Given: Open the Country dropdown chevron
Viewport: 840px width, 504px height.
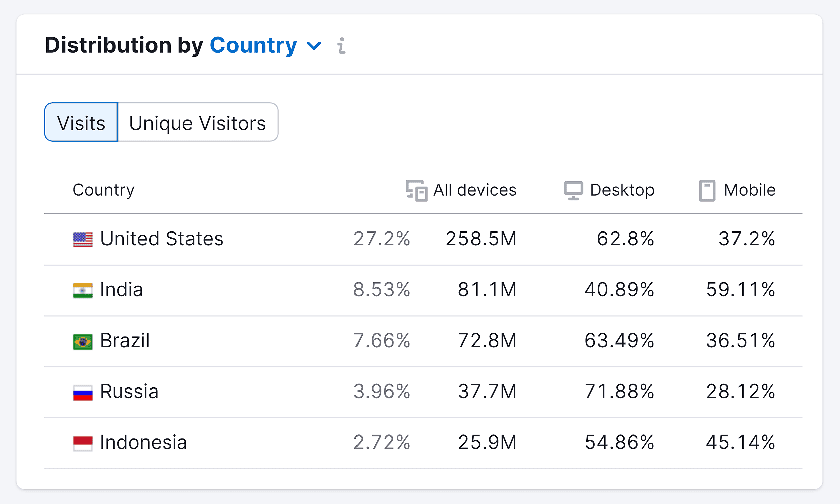Looking at the screenshot, I should pos(313,46).
